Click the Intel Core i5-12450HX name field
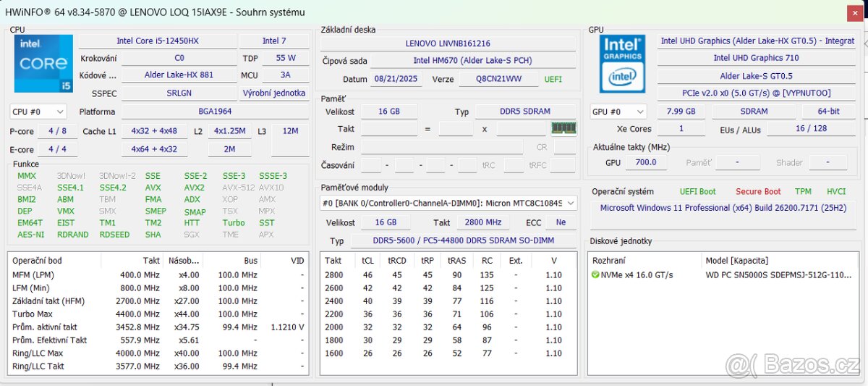 (157, 41)
